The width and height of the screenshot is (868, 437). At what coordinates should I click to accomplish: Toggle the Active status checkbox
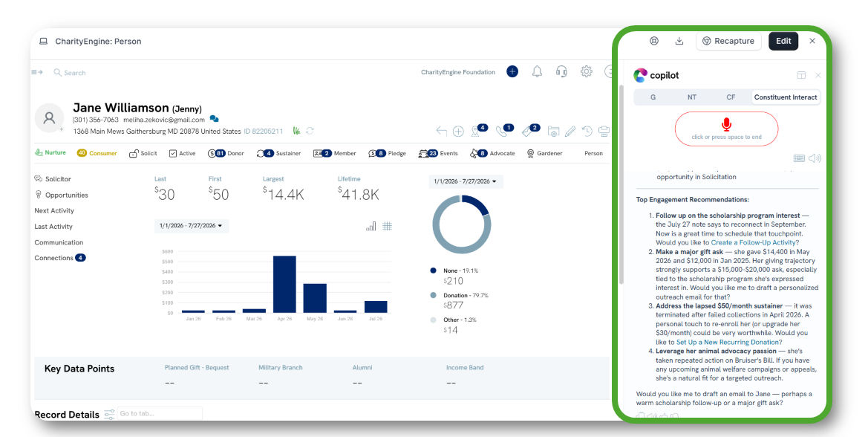(x=173, y=153)
